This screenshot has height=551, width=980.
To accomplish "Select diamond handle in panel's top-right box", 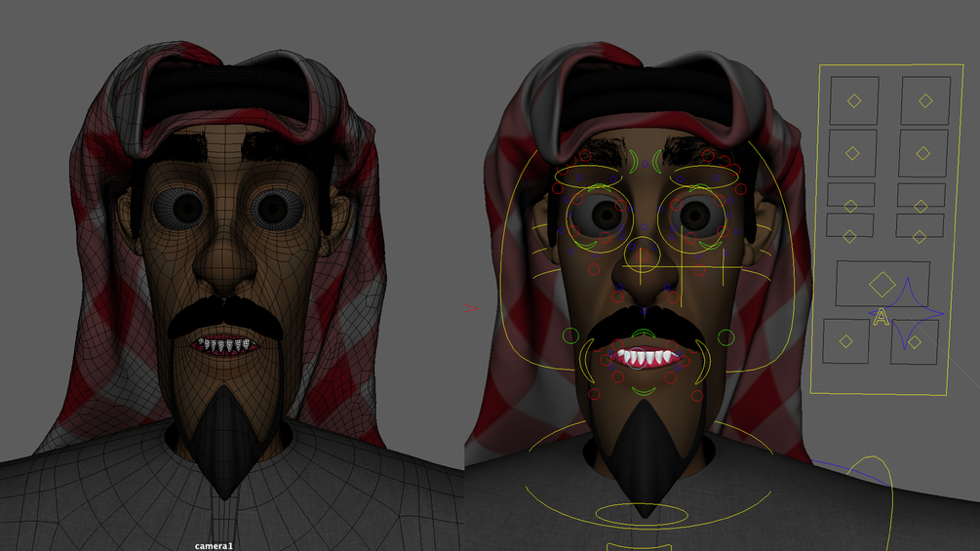I will (925, 100).
